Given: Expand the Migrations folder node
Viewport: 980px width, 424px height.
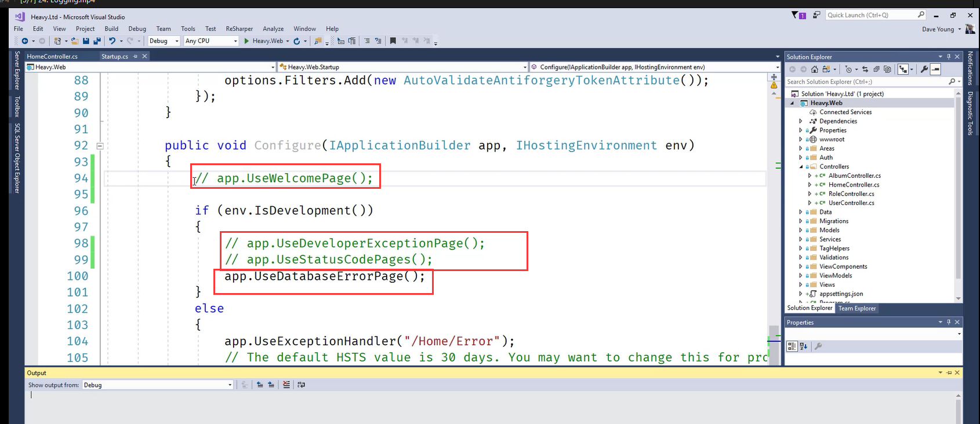Looking at the screenshot, I should coord(801,221).
